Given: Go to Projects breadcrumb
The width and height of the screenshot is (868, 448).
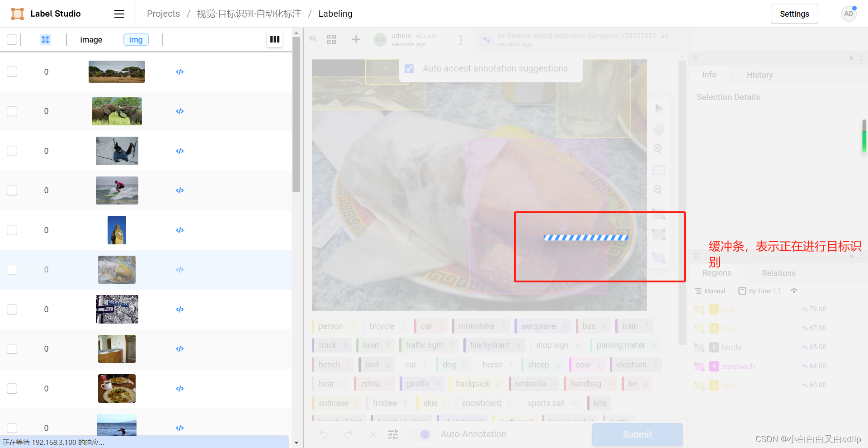Looking at the screenshot, I should pos(163,14).
